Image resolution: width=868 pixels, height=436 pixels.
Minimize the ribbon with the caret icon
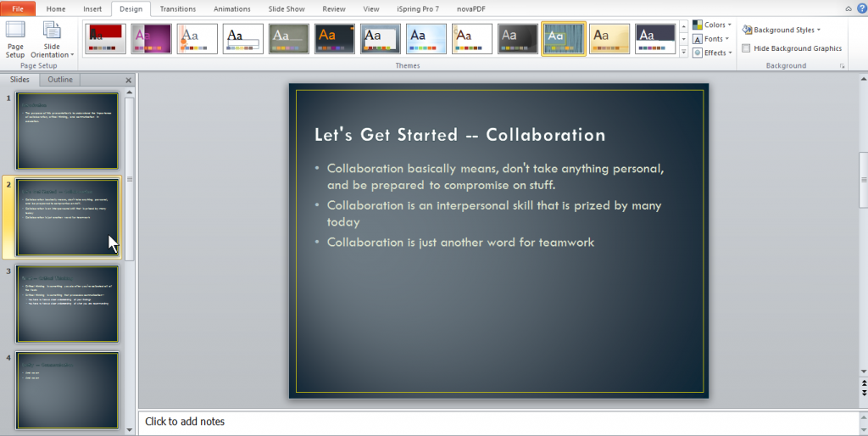click(848, 8)
